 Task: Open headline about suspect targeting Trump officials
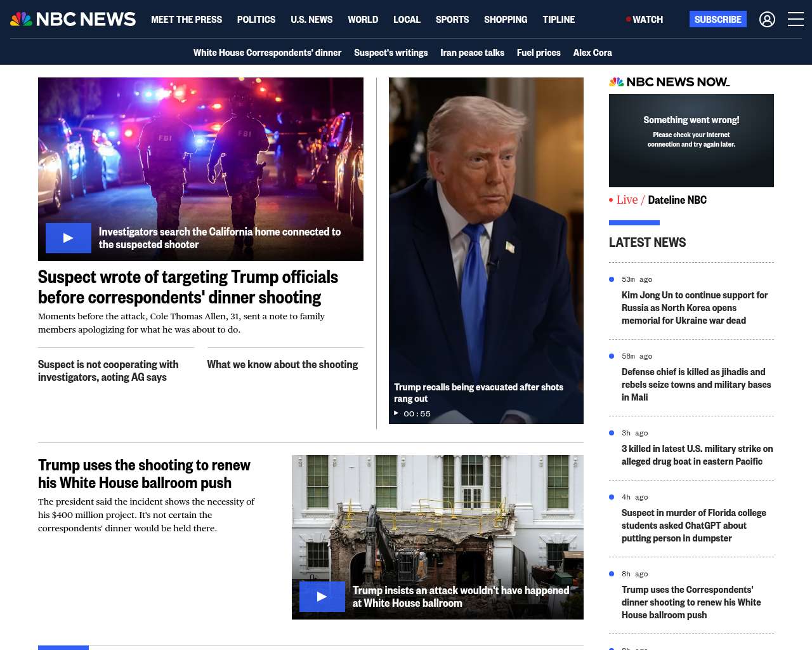(x=188, y=287)
